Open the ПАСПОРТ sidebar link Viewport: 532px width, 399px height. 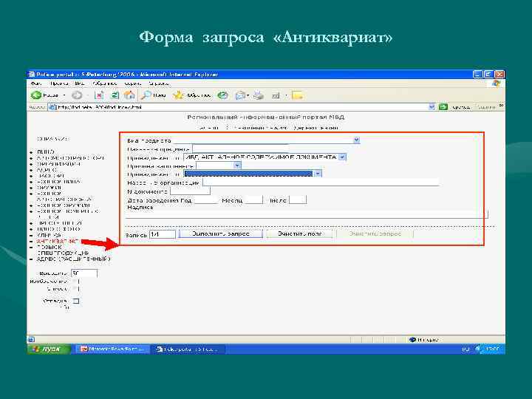50,176
